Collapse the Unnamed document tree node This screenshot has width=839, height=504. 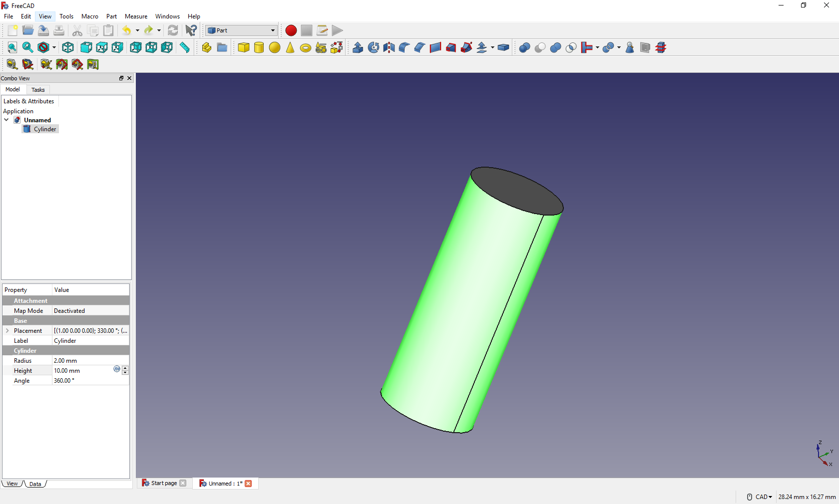pos(6,120)
